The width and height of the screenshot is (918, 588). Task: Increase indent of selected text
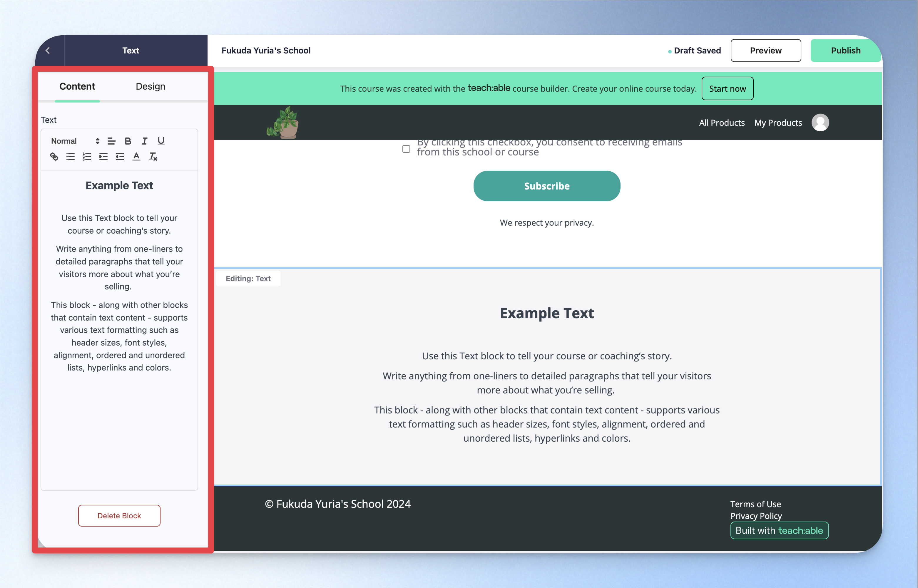click(103, 157)
